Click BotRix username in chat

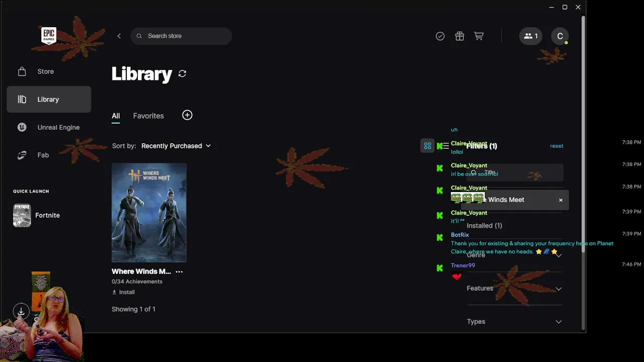(x=460, y=235)
